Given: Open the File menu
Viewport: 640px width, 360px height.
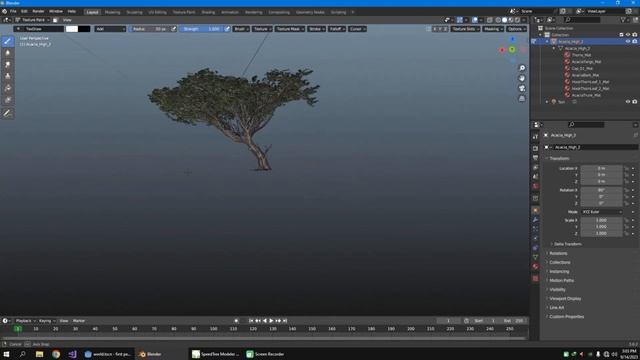Looking at the screenshot, I should click(x=13, y=11).
